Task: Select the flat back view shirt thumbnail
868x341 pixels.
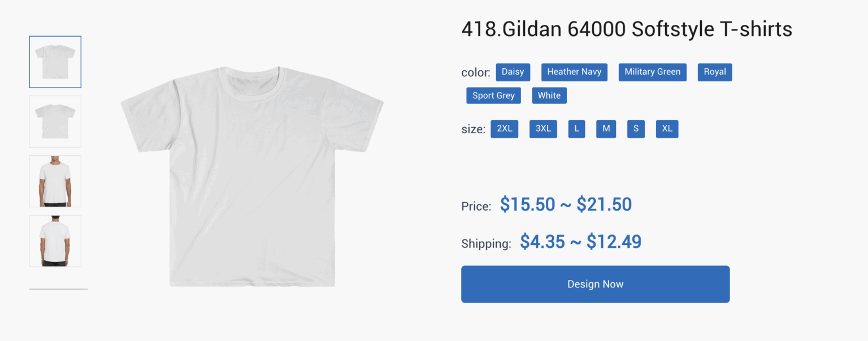Action: (55, 121)
